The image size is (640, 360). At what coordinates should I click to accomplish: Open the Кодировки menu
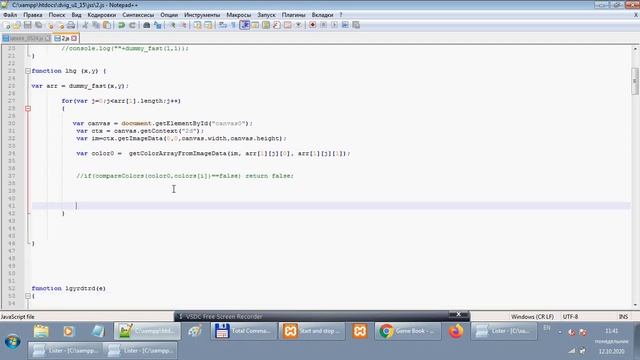[x=102, y=15]
